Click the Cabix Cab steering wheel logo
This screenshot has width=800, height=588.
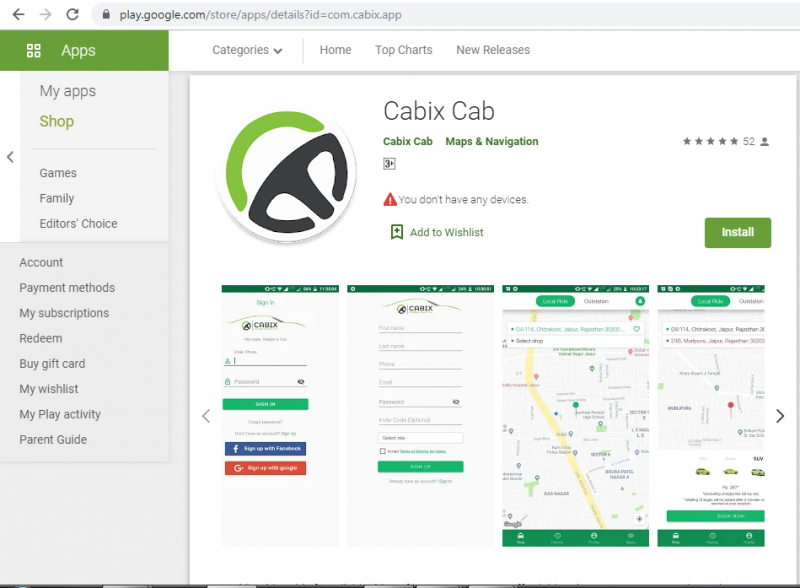pyautogui.click(x=288, y=177)
